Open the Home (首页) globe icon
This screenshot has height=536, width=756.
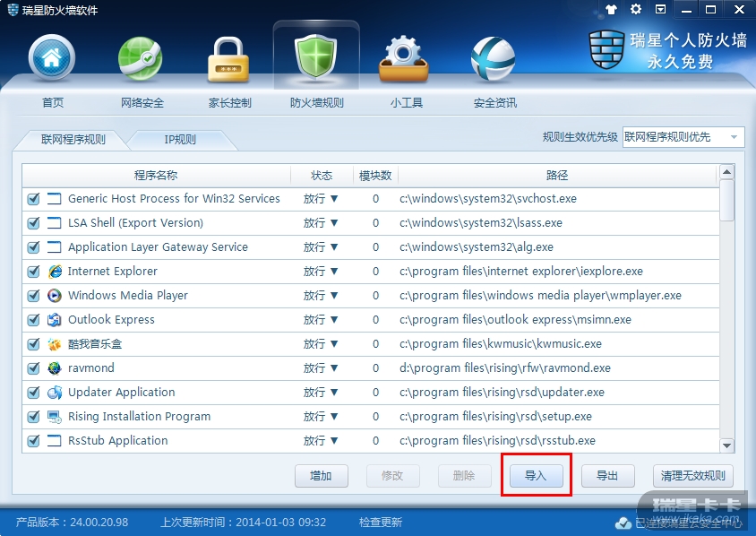(x=52, y=58)
